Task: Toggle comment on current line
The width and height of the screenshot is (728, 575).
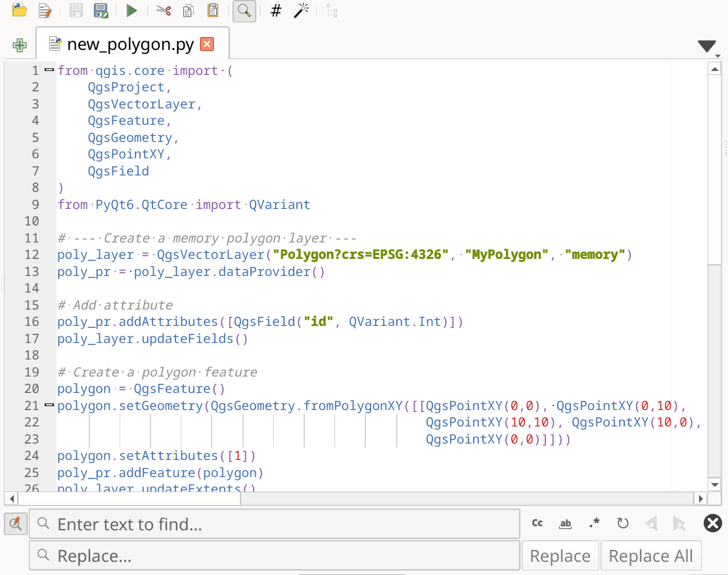Action: point(275,11)
